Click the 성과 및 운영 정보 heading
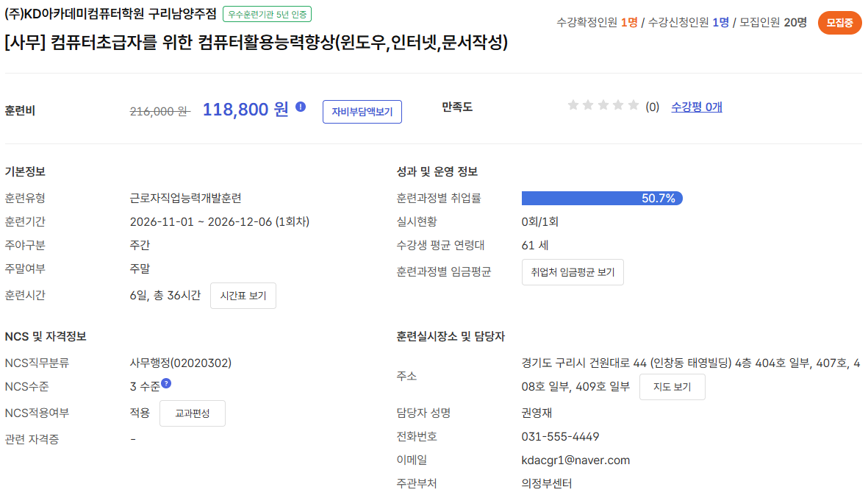Screen dimensions: 868x498 [x=437, y=171]
